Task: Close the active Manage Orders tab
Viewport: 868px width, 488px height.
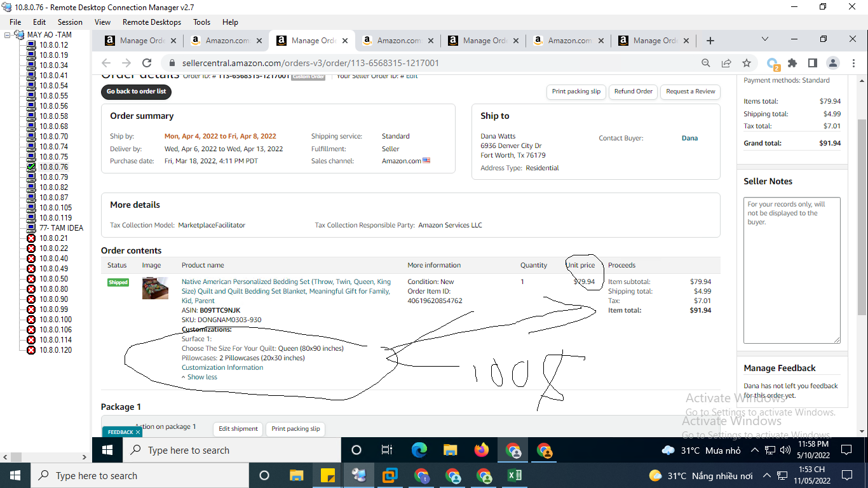Action: click(x=345, y=41)
